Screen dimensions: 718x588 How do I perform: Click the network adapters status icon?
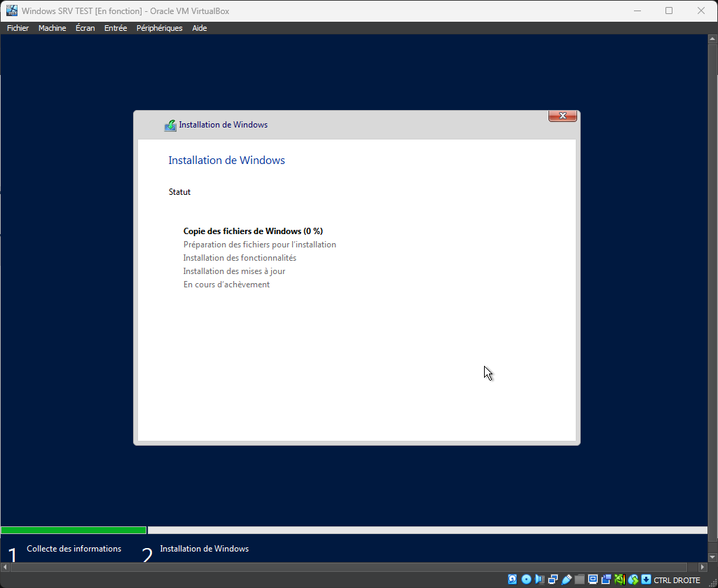tap(553, 580)
